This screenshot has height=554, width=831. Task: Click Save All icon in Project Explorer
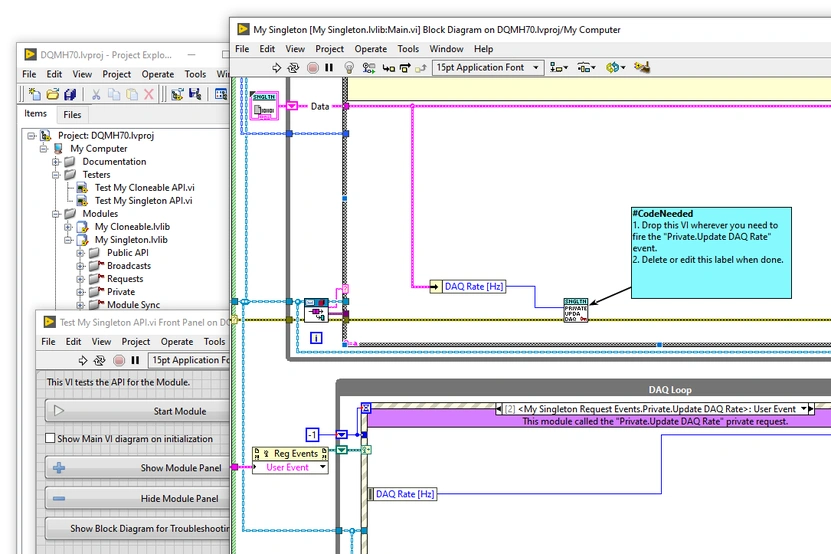point(70,94)
